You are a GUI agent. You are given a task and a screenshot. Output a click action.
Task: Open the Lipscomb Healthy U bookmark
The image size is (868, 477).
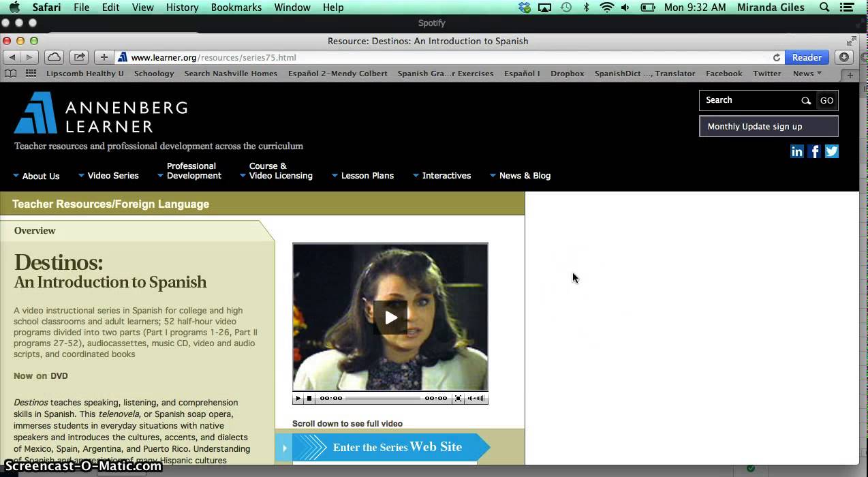tap(85, 74)
